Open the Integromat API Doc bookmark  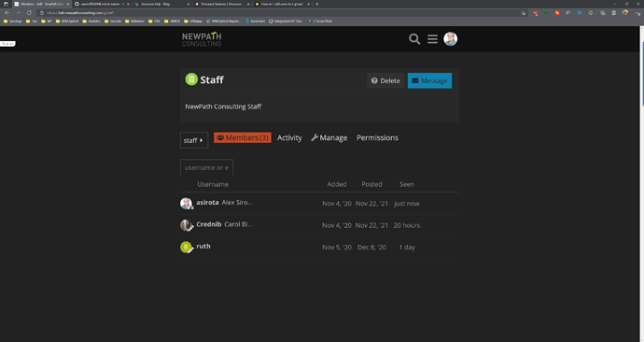coord(286,21)
